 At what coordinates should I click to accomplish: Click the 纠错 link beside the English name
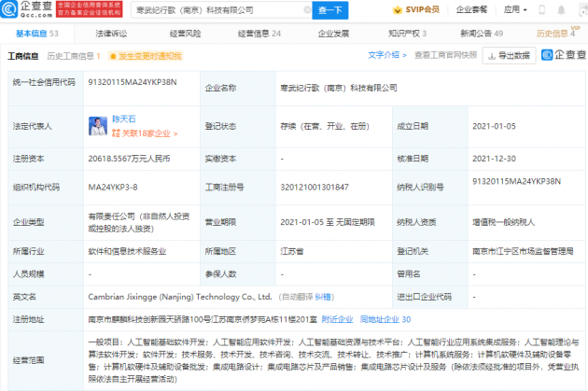pyautogui.click(x=322, y=296)
